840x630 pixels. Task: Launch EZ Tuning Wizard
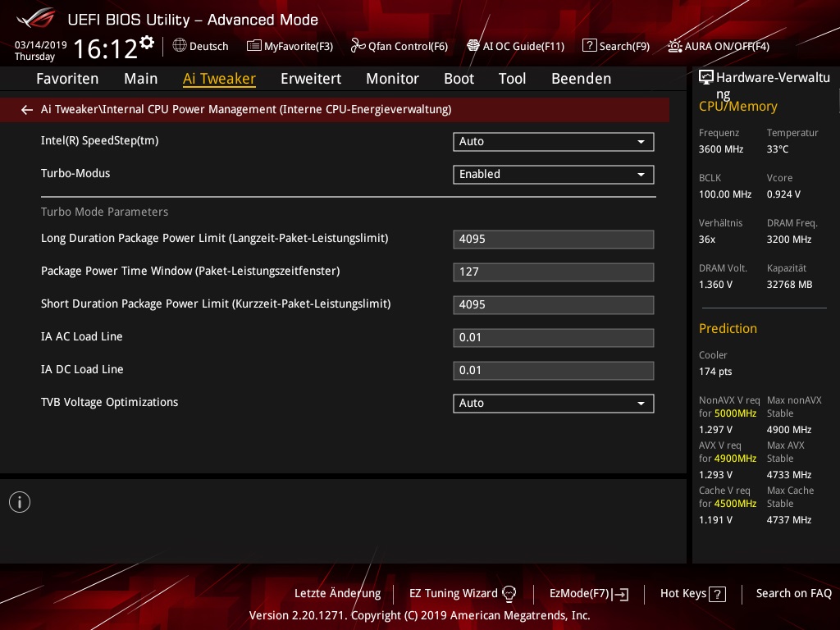pos(453,594)
